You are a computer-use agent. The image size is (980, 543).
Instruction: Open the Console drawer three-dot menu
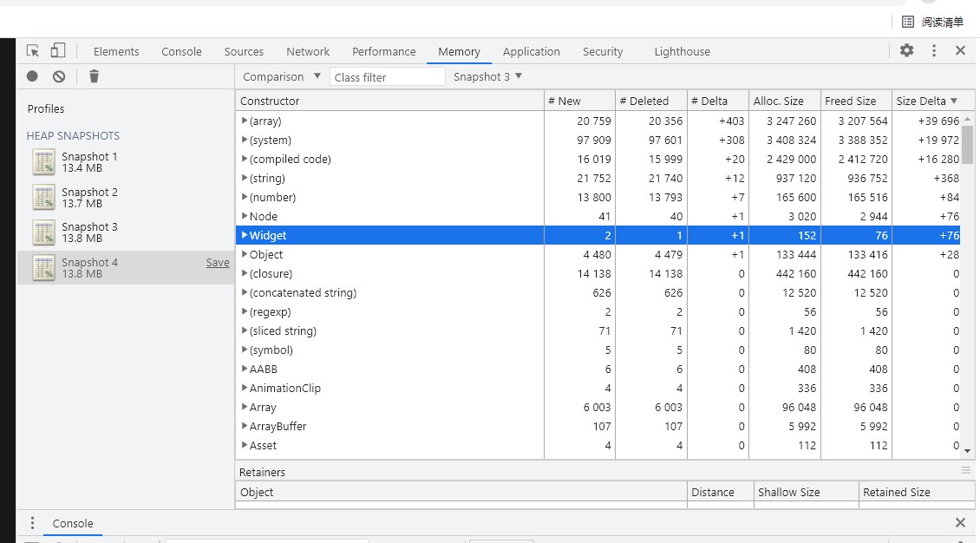tap(32, 523)
